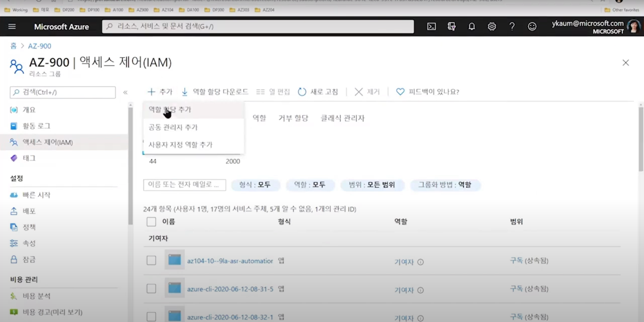Launch Cloud Shell from the top bar
The height and width of the screenshot is (322, 644).
coord(431,26)
